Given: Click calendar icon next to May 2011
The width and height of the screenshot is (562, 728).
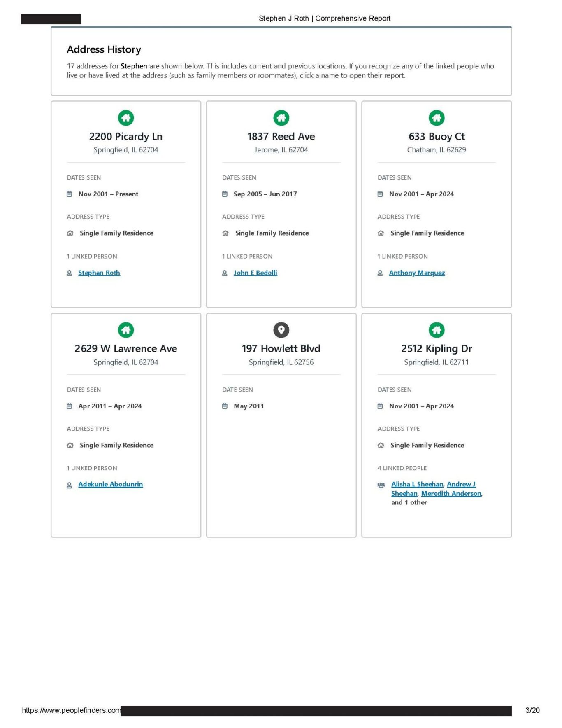Looking at the screenshot, I should (225, 406).
